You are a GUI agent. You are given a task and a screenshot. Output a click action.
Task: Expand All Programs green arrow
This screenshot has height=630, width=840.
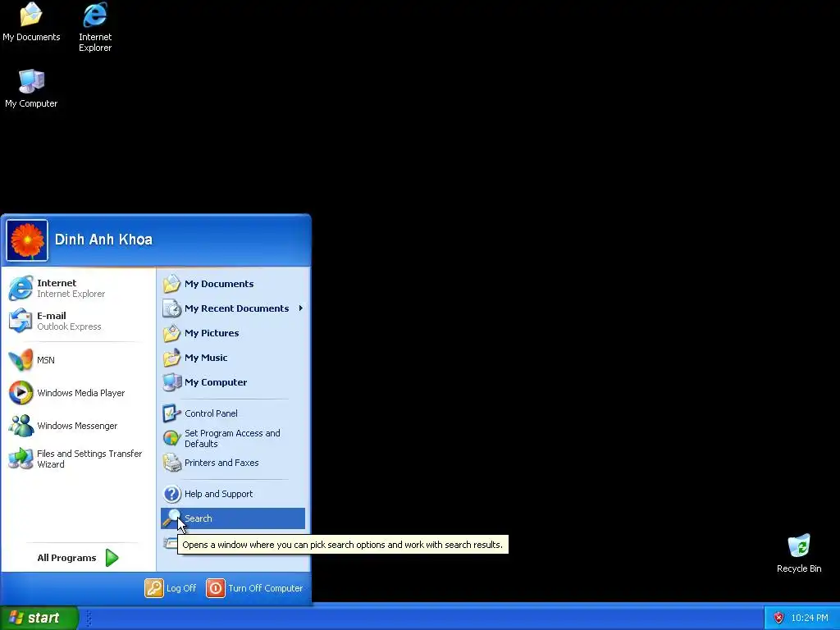click(112, 558)
